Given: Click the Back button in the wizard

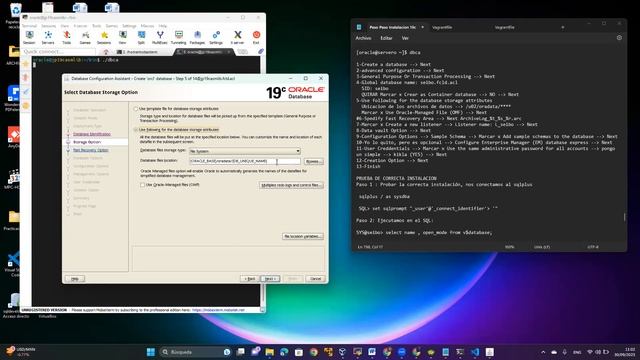Looking at the screenshot, I should click(x=249, y=278).
